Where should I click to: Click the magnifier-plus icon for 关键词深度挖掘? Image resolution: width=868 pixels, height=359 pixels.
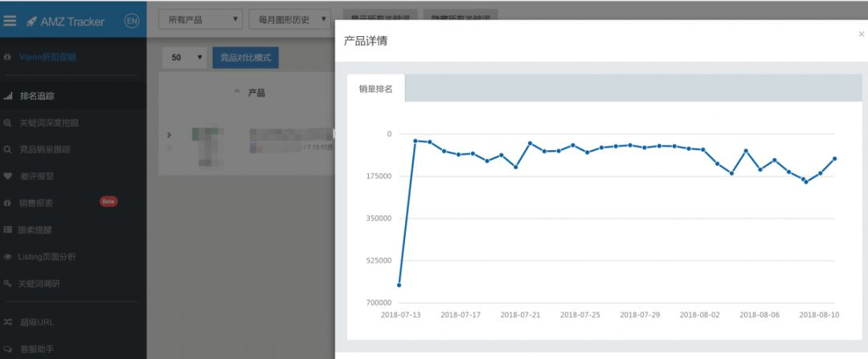click(x=7, y=123)
